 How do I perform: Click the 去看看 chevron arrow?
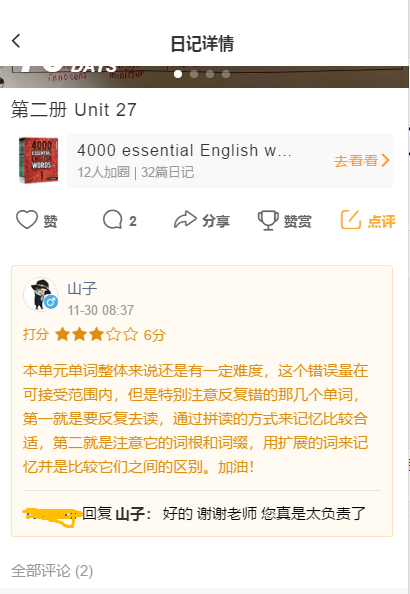coord(385,160)
